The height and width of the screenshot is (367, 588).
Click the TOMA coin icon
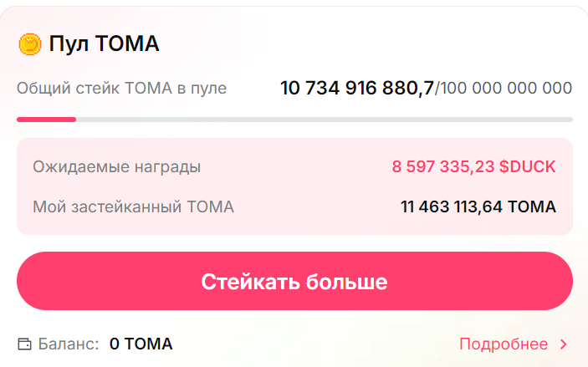tap(29, 43)
